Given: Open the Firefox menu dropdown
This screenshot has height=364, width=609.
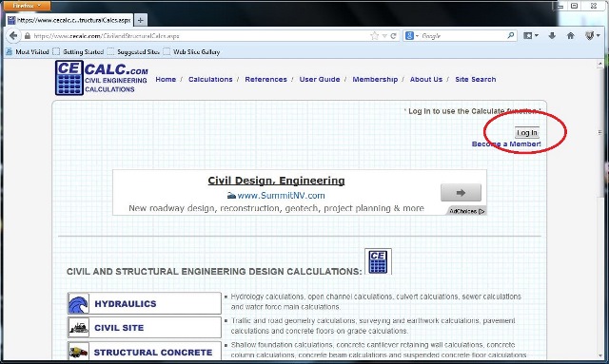Looking at the screenshot, I should (x=27, y=6).
